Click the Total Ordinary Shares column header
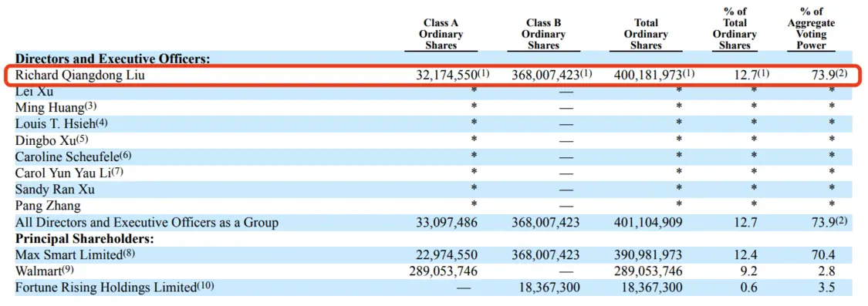 click(x=646, y=35)
